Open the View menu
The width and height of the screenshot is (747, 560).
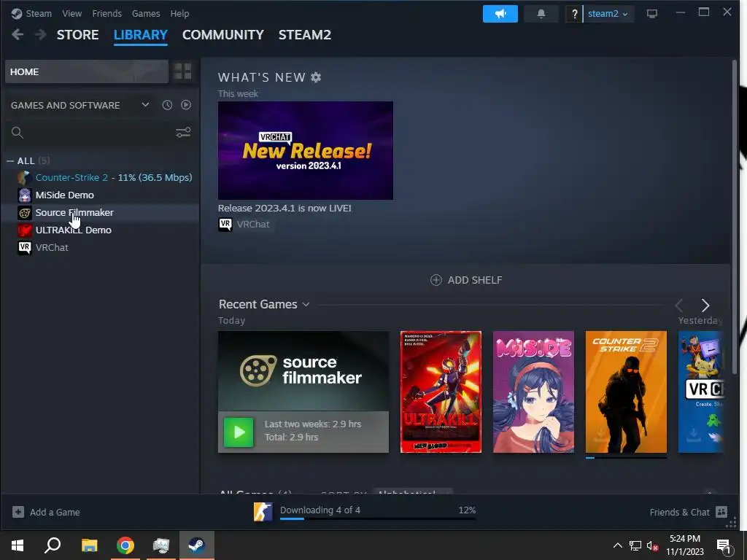point(72,13)
